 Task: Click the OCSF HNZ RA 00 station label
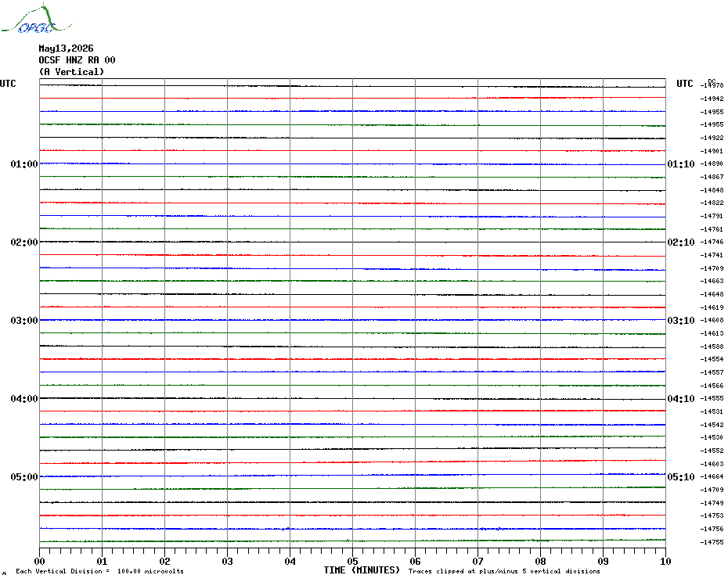[x=77, y=60]
